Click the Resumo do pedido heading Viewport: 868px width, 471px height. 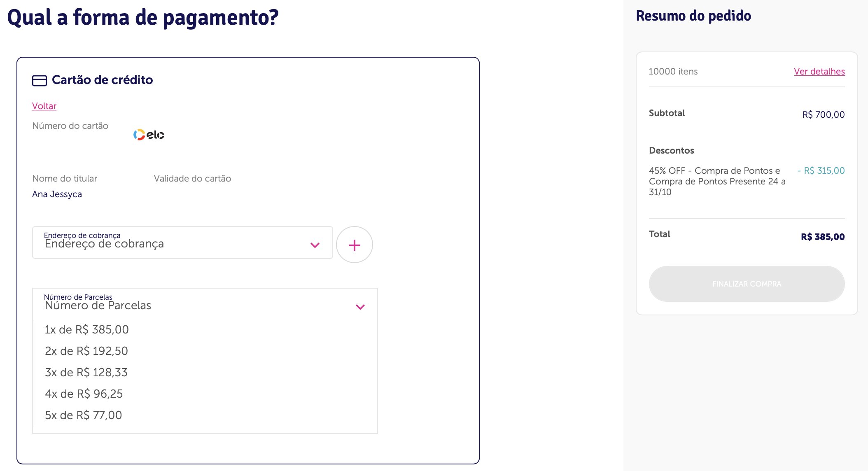(x=693, y=16)
